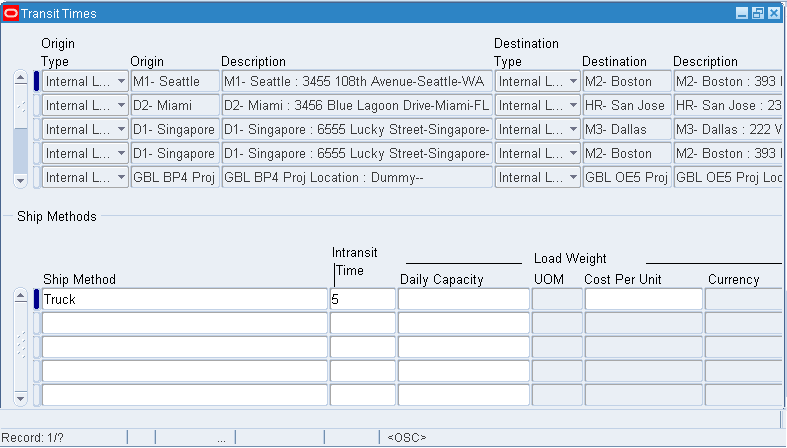Click GBL BP4 Proj Location : Dummy description

point(357,178)
